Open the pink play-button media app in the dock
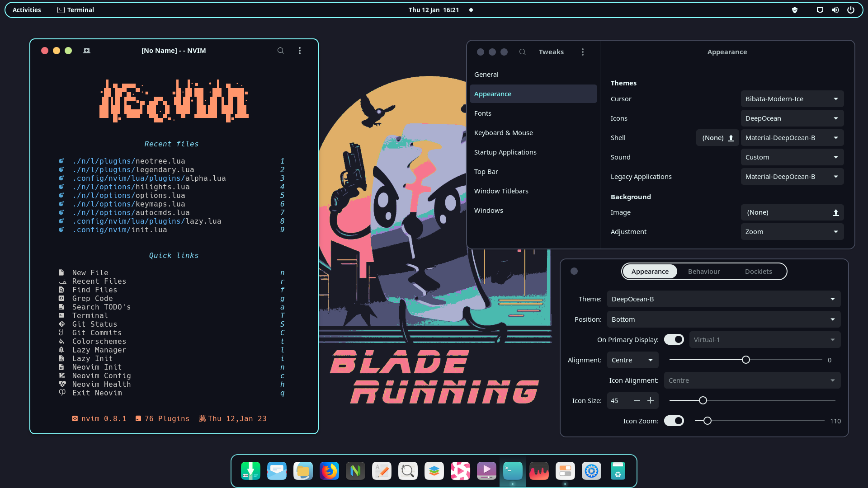Image resolution: width=868 pixels, height=488 pixels. (460, 471)
